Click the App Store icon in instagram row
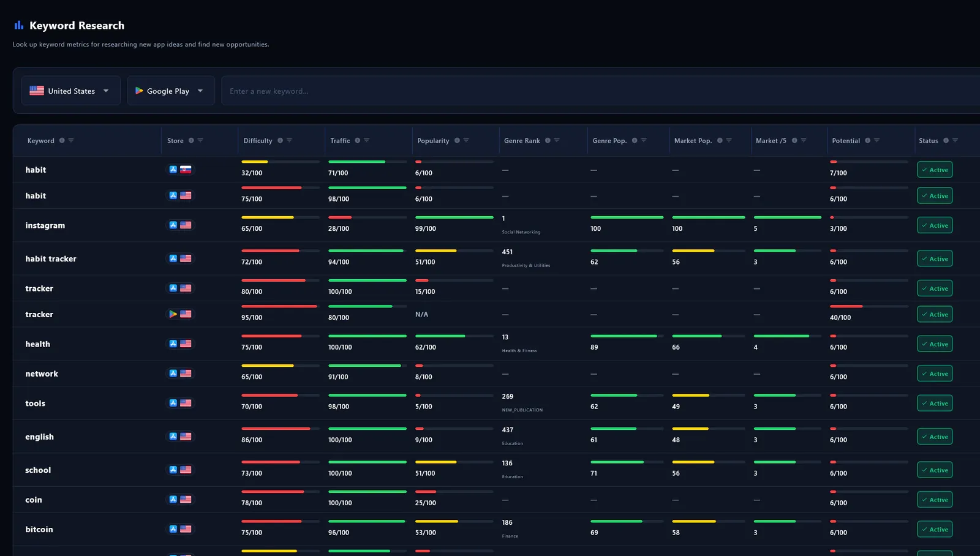Image resolution: width=980 pixels, height=556 pixels. tap(173, 225)
